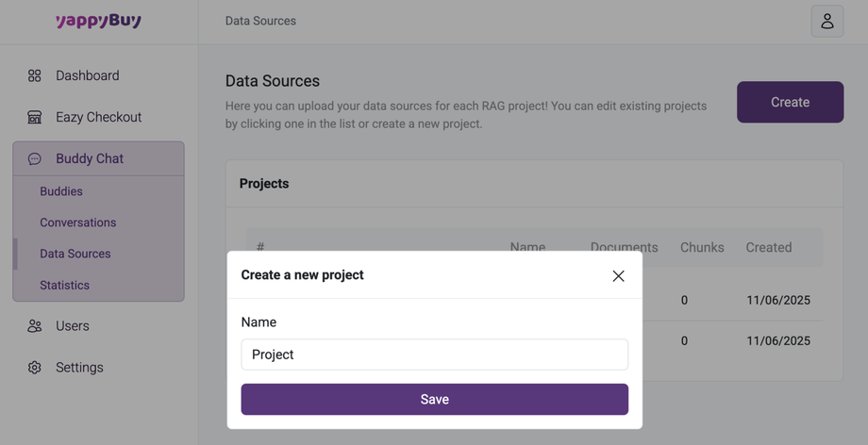868x445 pixels.
Task: Open the user profile icon button
Action: (x=826, y=21)
